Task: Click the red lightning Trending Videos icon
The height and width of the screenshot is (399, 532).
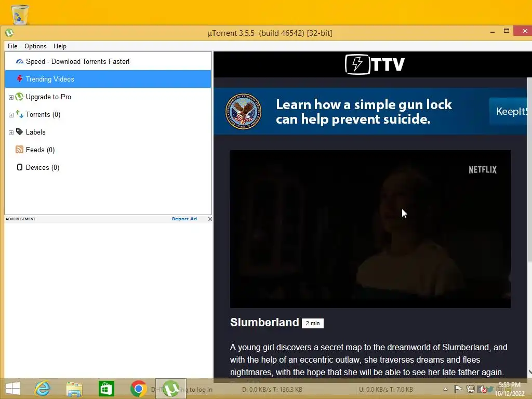Action: tap(20, 79)
